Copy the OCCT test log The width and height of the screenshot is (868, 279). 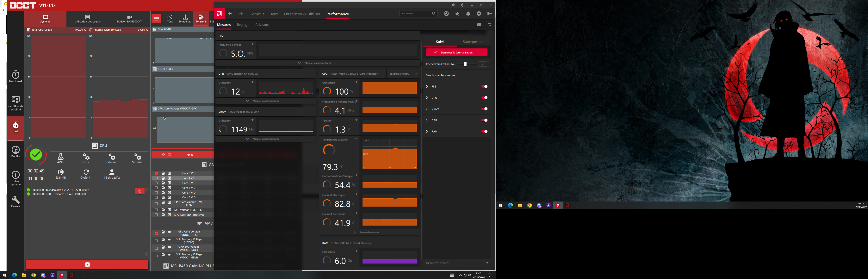click(140, 191)
